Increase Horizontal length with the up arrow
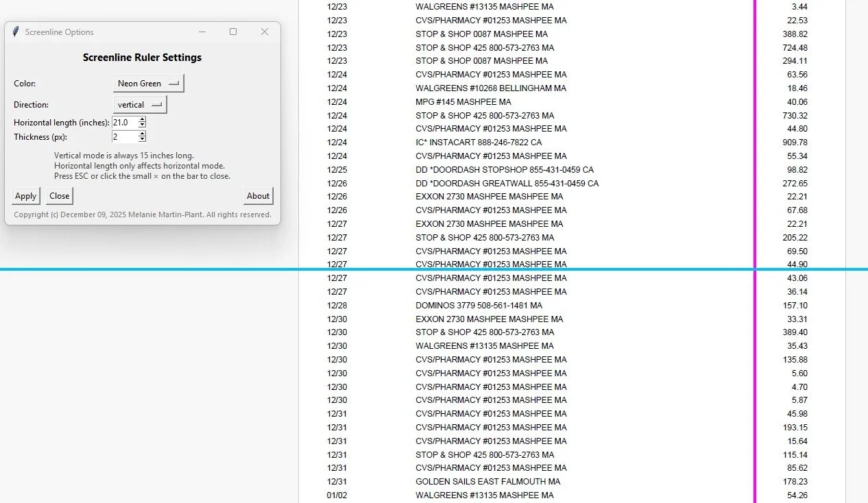868x503 pixels. 142,119
